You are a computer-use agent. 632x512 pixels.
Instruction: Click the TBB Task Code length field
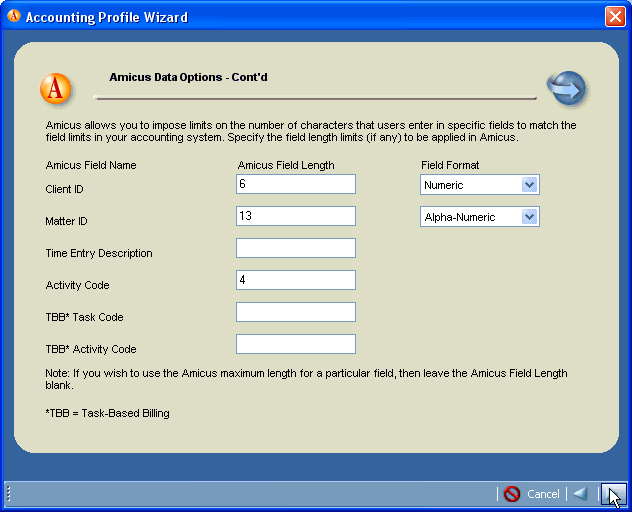tap(296, 312)
